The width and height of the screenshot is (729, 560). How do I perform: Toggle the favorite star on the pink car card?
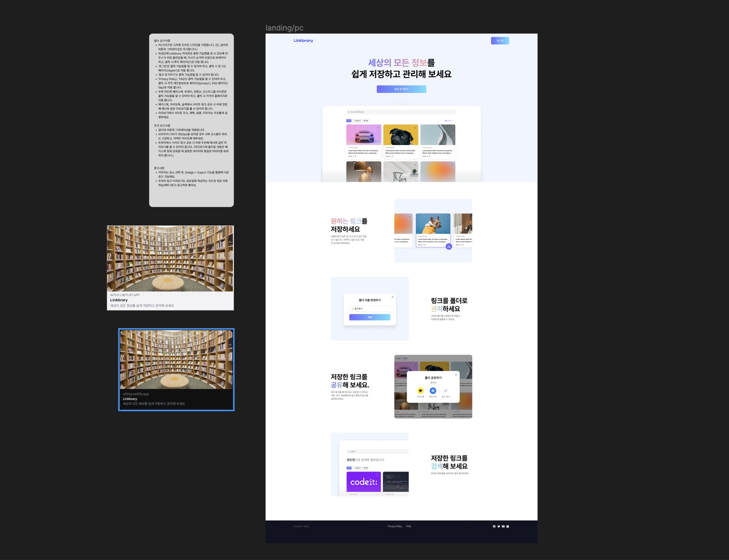(x=378, y=128)
